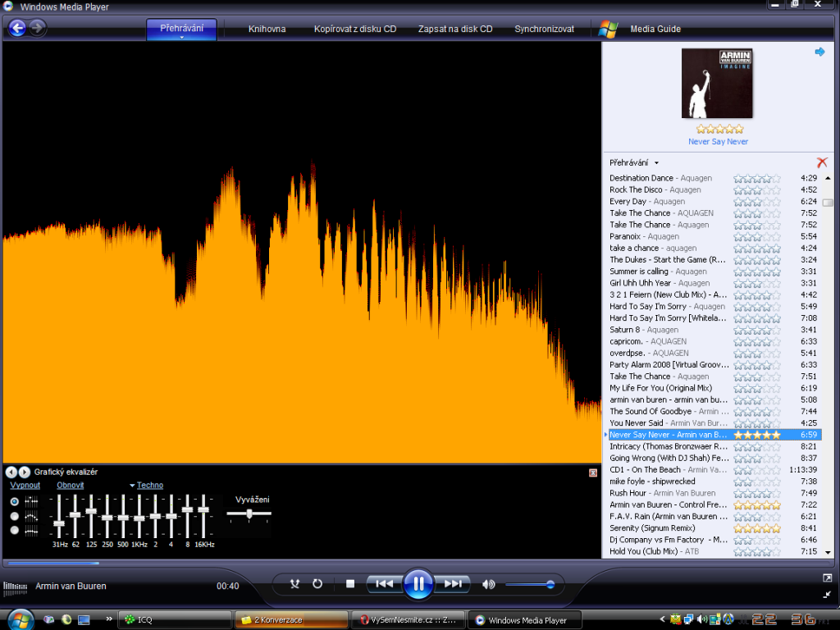This screenshot has height=630, width=840.
Task: Open the Přehrávání playlist dropdown
Action: click(634, 163)
